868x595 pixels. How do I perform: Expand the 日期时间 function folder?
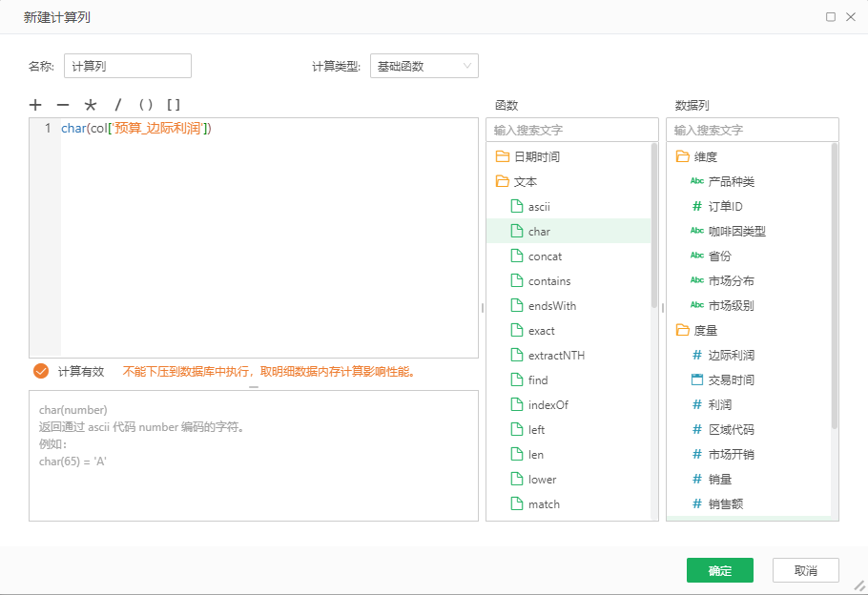pos(503,156)
